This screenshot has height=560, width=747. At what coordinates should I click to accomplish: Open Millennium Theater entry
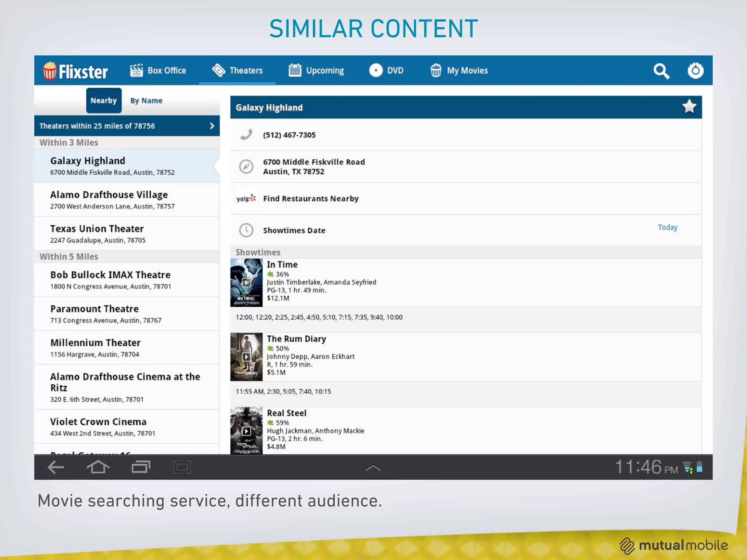coord(127,348)
